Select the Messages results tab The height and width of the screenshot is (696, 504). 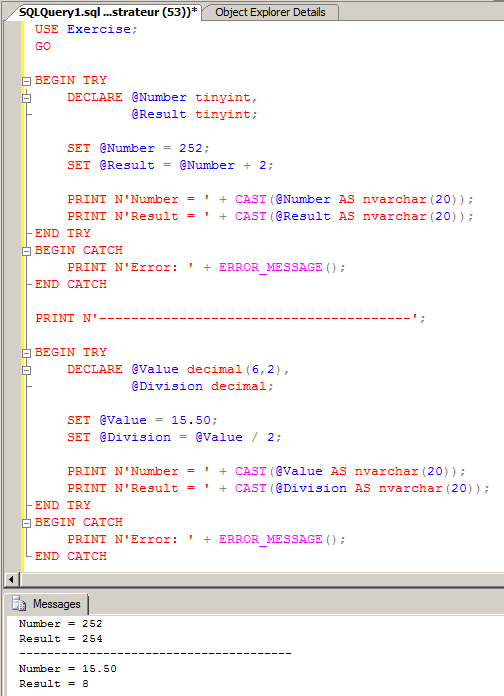(47, 604)
